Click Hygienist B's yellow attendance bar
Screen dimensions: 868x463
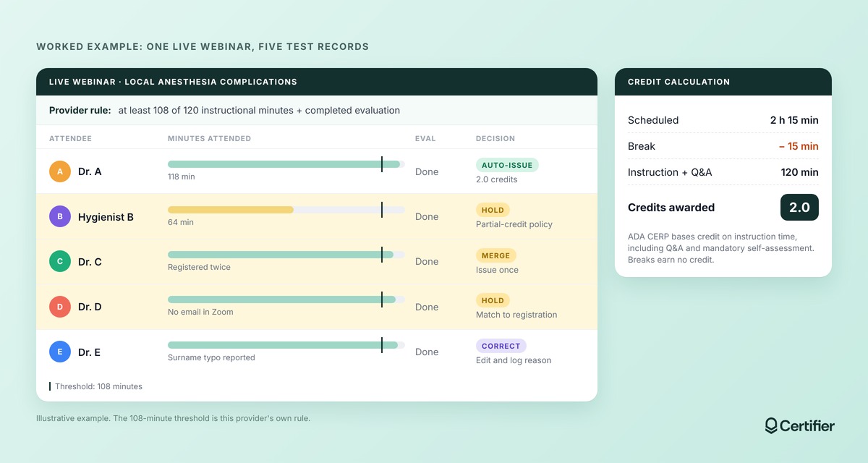[x=231, y=210]
